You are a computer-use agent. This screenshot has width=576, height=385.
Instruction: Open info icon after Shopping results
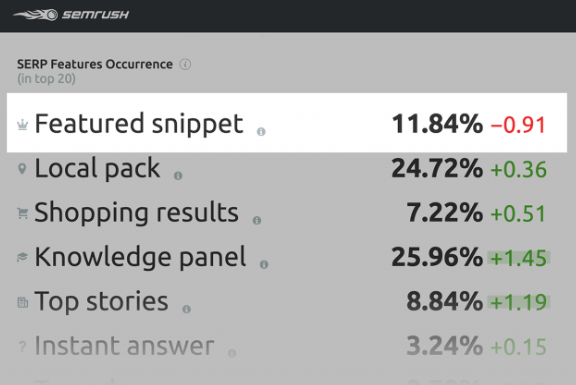pos(257,220)
